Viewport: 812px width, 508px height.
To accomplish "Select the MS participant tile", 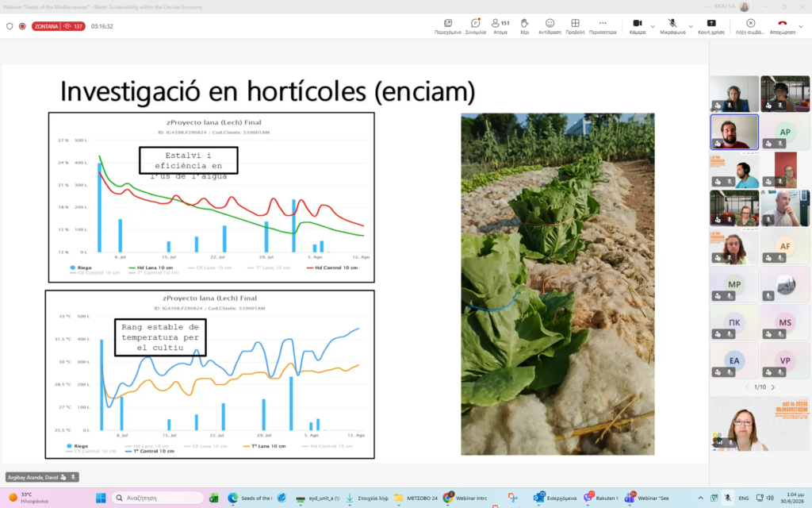I will pyautogui.click(x=785, y=322).
